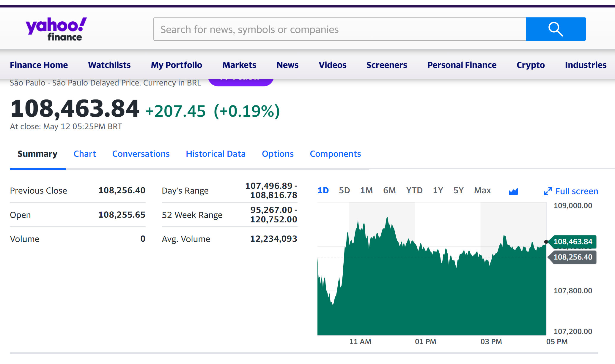Select Markets in the navigation bar
This screenshot has height=364, width=615.
(239, 65)
